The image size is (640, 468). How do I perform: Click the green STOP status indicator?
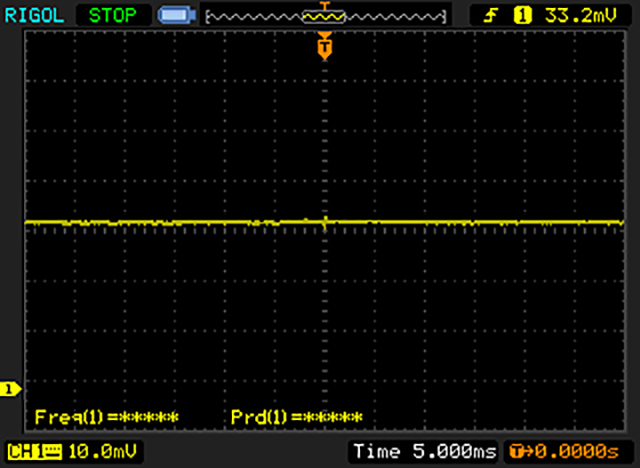113,16
